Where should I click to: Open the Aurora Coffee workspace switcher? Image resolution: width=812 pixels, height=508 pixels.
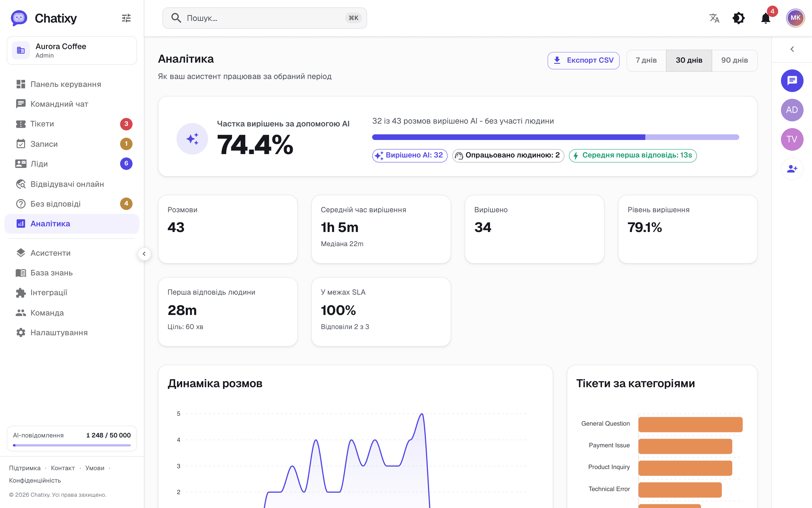[72, 51]
